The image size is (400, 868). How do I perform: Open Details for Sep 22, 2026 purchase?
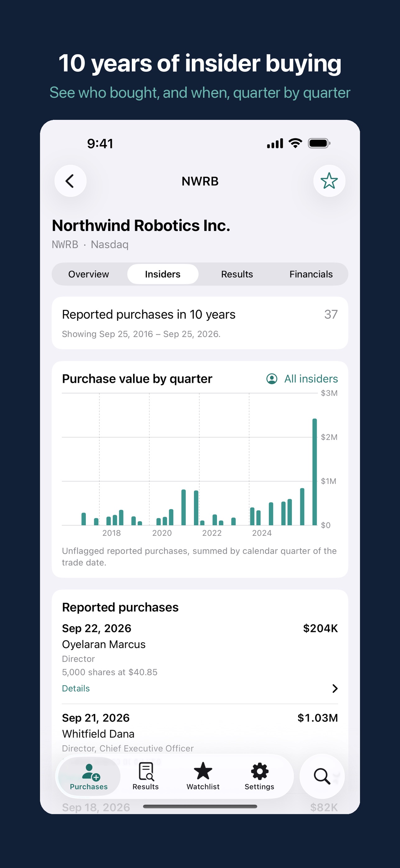click(x=76, y=688)
